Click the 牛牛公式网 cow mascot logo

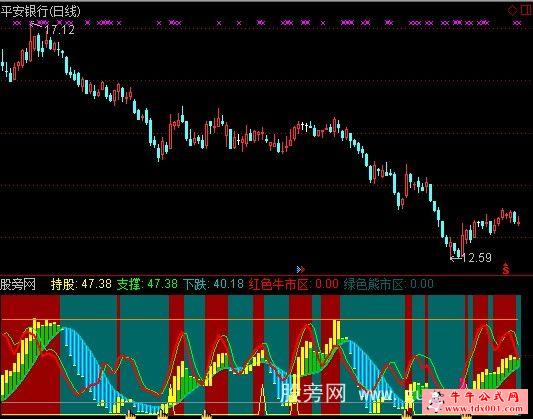(436, 401)
